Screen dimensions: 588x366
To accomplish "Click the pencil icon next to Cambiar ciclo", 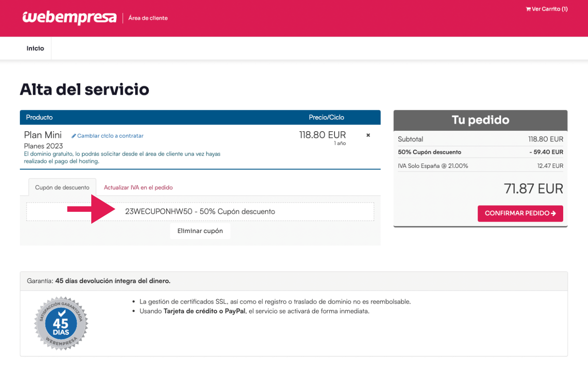I will coord(74,136).
